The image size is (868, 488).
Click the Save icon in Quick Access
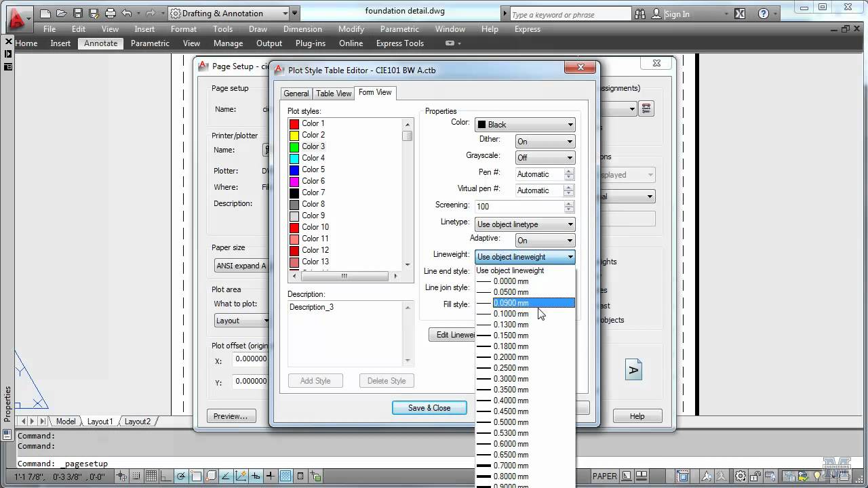coord(78,13)
